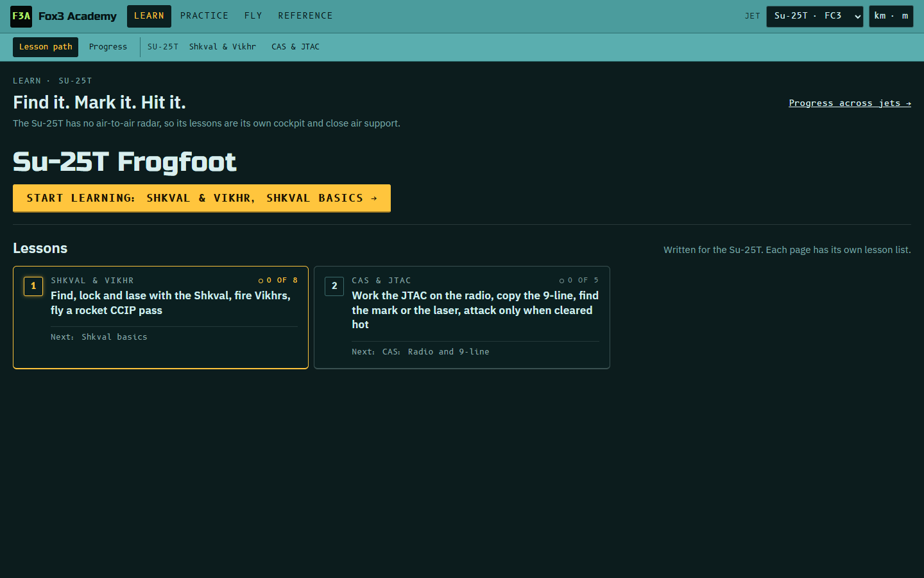Click Next: CAS: Radio and 9-line text
Screen dimensions: 924x578
420,352
